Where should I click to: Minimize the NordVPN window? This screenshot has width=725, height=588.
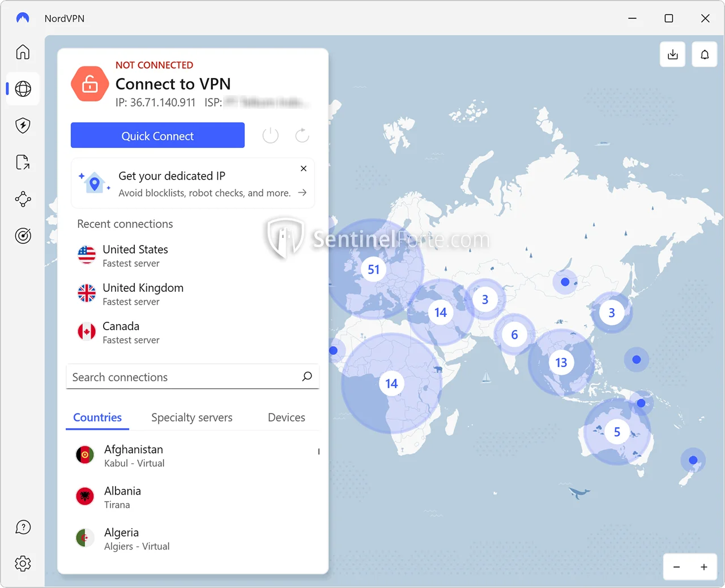click(x=632, y=18)
